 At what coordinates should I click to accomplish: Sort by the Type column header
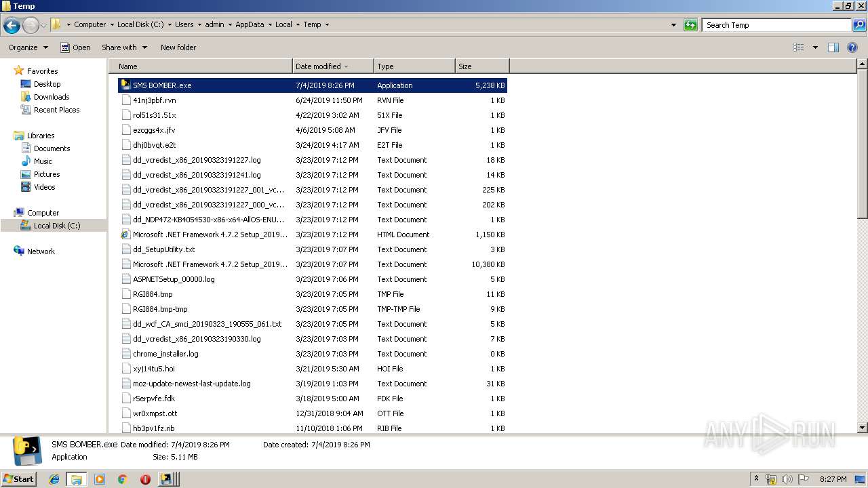(x=414, y=66)
